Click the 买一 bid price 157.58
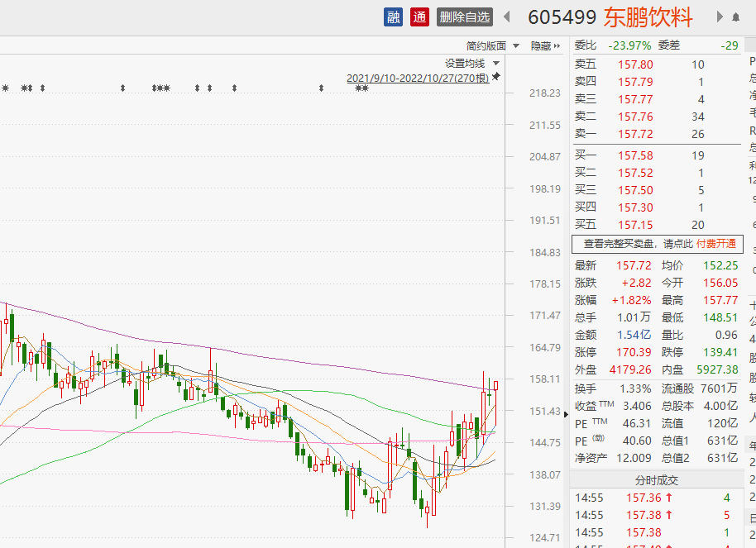 634,155
